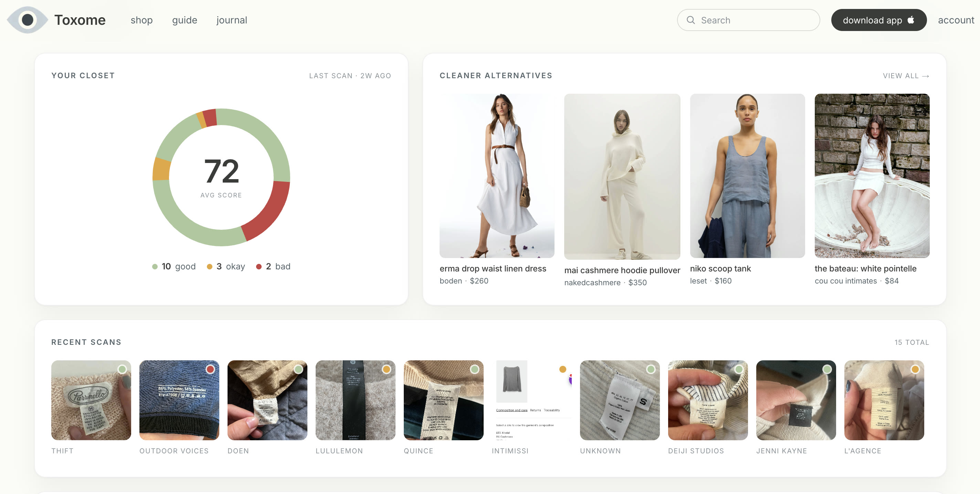Image resolution: width=980 pixels, height=494 pixels.
Task: Open the shop menu
Action: click(x=141, y=20)
